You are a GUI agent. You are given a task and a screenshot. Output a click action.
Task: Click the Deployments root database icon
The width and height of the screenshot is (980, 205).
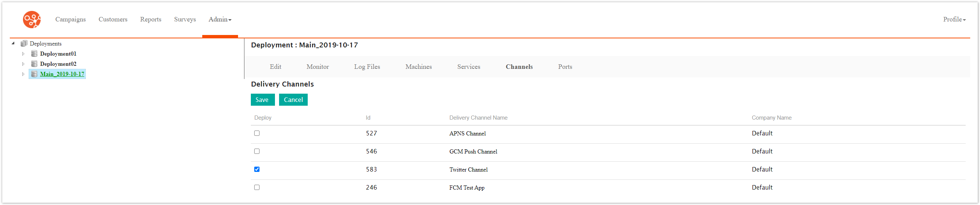pyautogui.click(x=24, y=44)
